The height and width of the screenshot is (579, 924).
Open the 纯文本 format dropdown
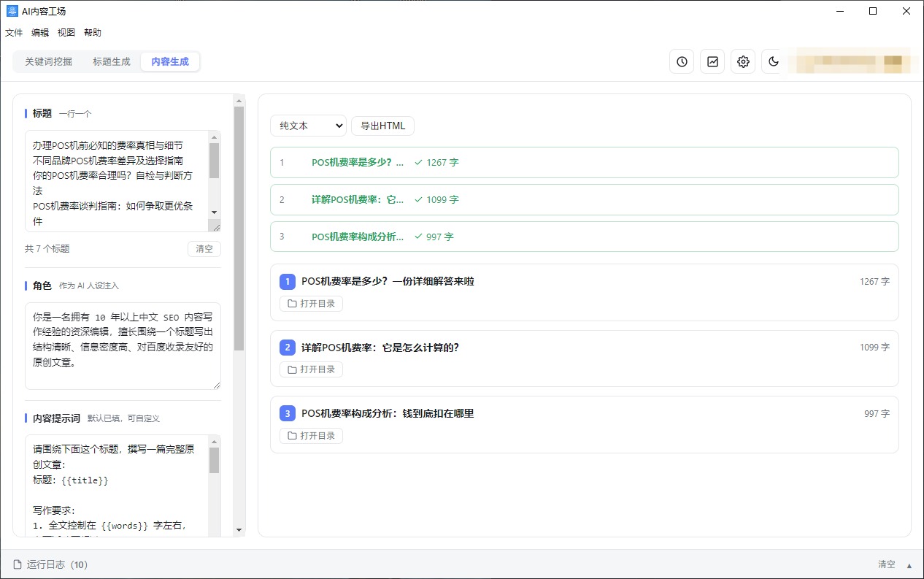308,126
